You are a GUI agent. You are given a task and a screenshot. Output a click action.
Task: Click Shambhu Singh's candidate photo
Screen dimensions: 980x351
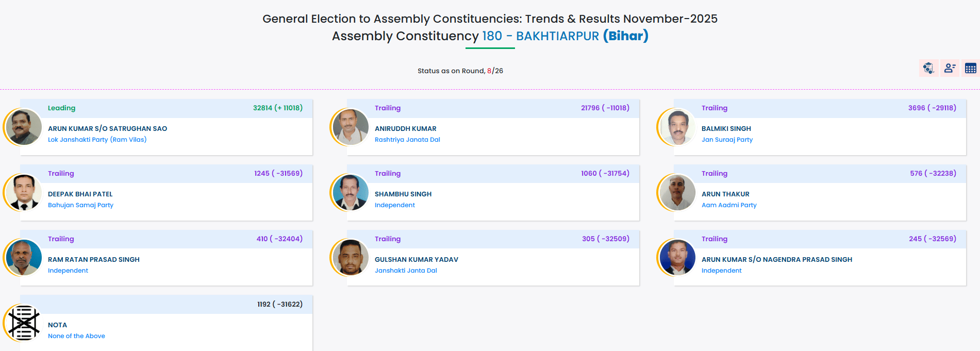[351, 192]
